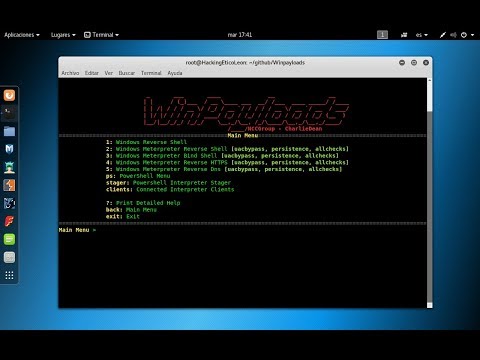Screen dimensions: 480x360
Task: Open the Ver menu
Action: click(109, 73)
